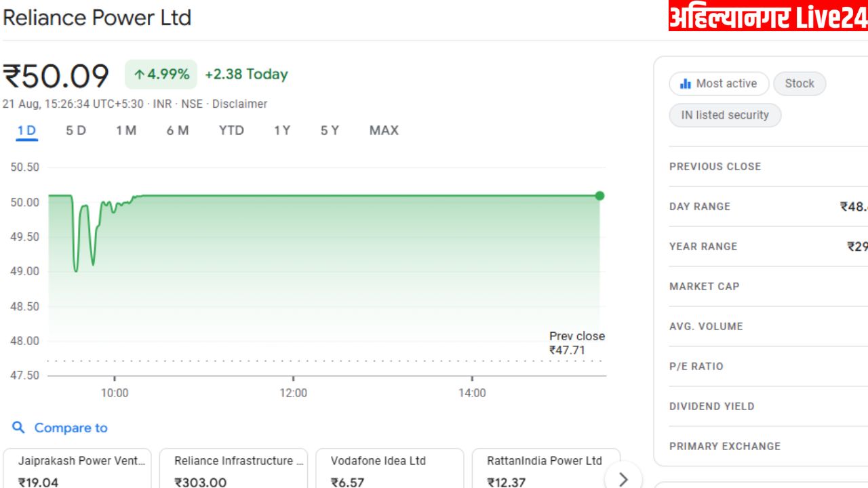Screen dimensions: 868x488
Task: Click the AVG. VOLUME row label
Action: (x=706, y=327)
